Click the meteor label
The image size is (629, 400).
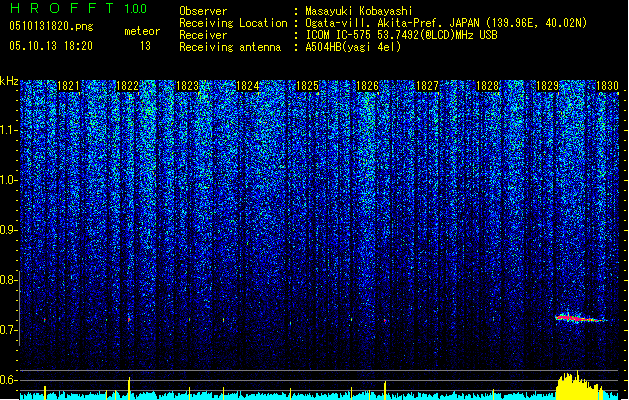pyautogui.click(x=142, y=31)
